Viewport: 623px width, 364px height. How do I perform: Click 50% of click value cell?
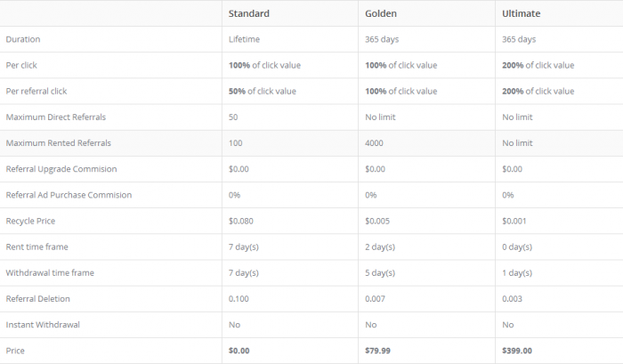click(263, 91)
